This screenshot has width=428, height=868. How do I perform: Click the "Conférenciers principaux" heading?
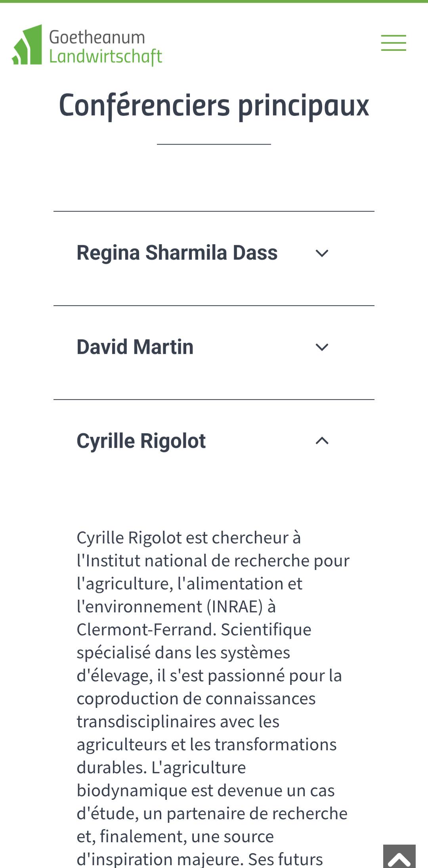pos(214,105)
